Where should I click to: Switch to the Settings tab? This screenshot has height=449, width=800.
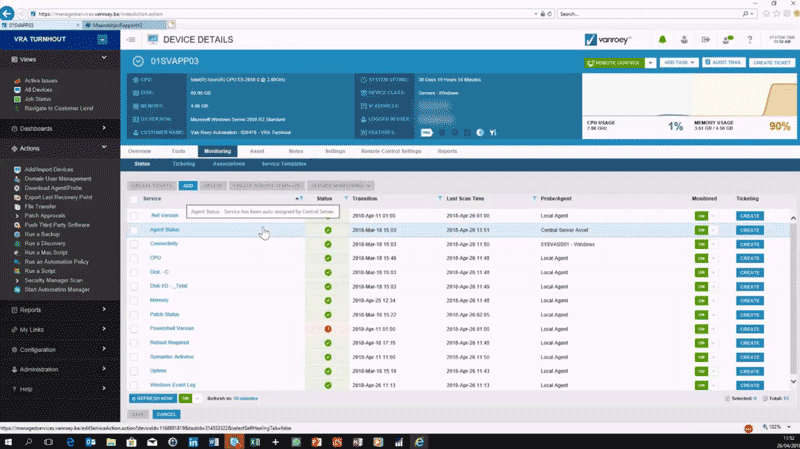tap(335, 151)
